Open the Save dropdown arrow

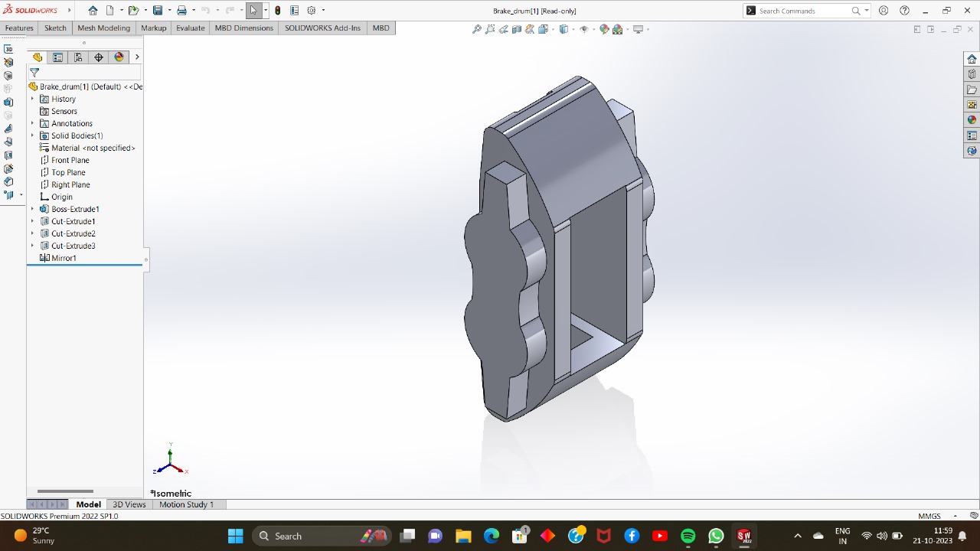pyautogui.click(x=168, y=11)
